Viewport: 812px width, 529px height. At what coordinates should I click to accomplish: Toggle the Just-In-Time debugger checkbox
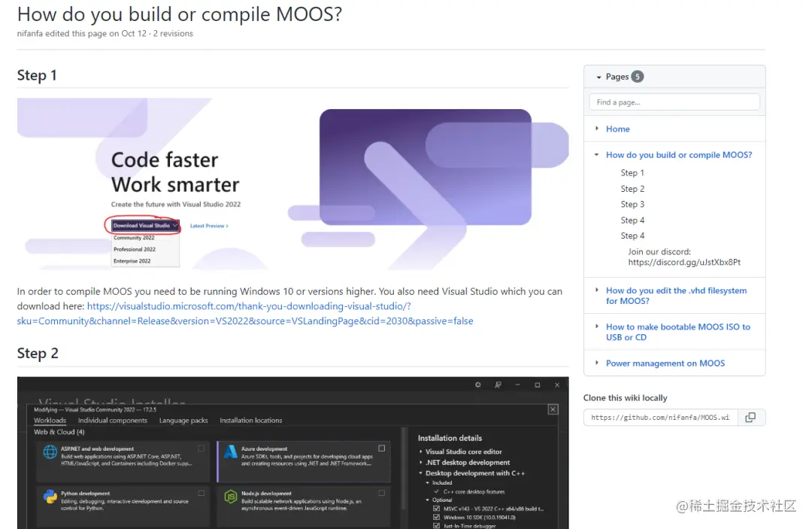pyautogui.click(x=436, y=525)
